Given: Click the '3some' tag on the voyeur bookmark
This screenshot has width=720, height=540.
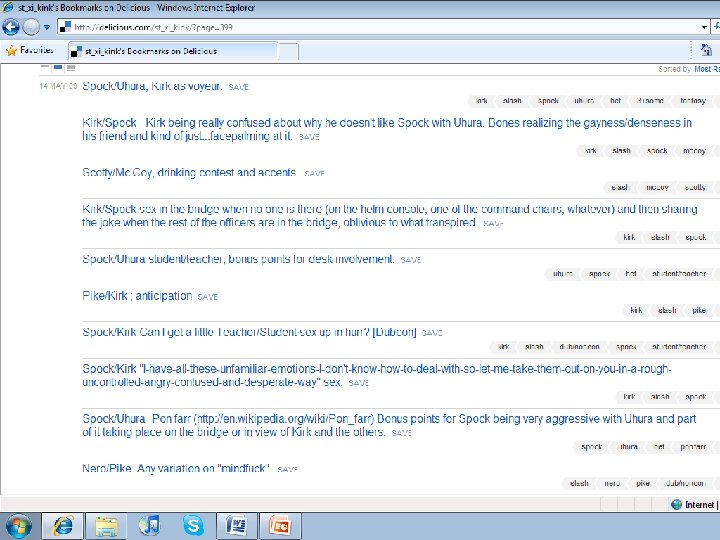Looking at the screenshot, I should 650,101.
